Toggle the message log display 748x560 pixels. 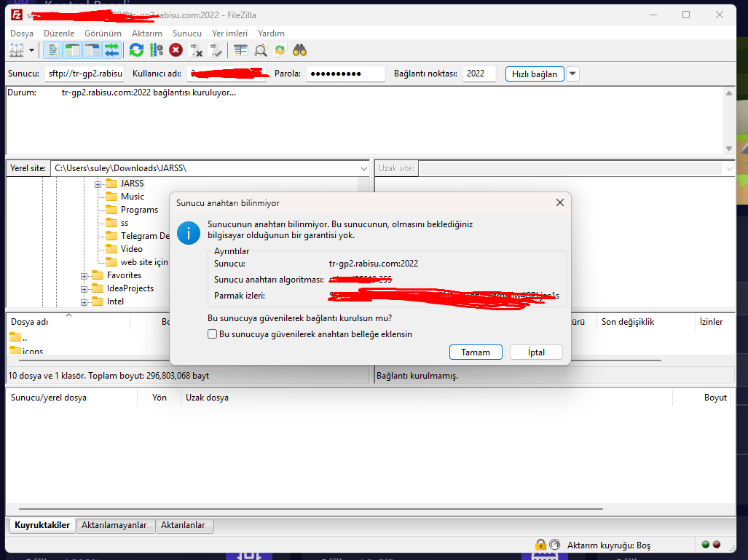coord(52,50)
